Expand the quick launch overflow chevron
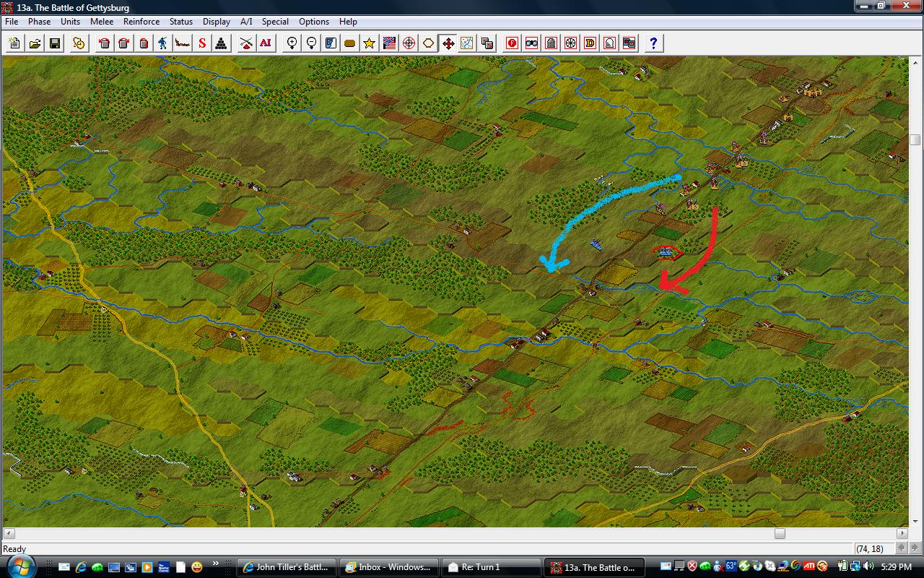The height and width of the screenshot is (578, 924). tap(216, 564)
